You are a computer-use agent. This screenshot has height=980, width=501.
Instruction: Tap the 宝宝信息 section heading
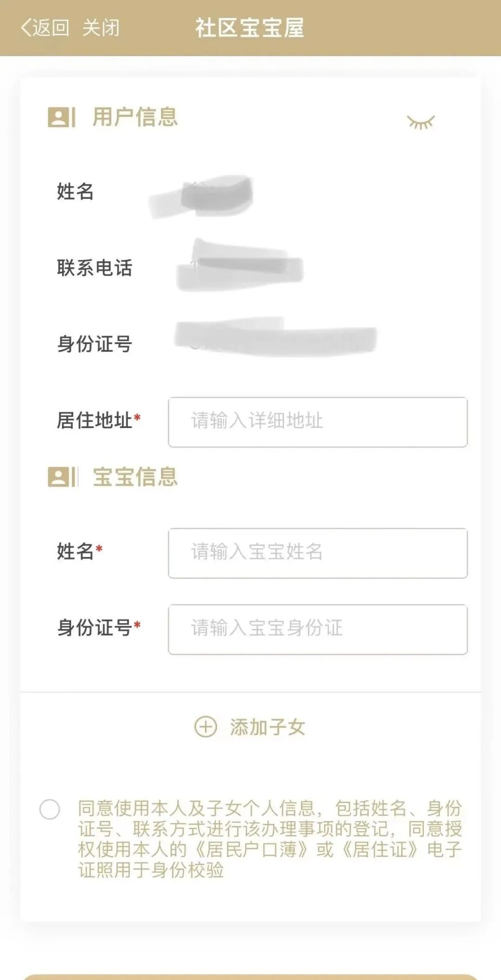click(135, 477)
